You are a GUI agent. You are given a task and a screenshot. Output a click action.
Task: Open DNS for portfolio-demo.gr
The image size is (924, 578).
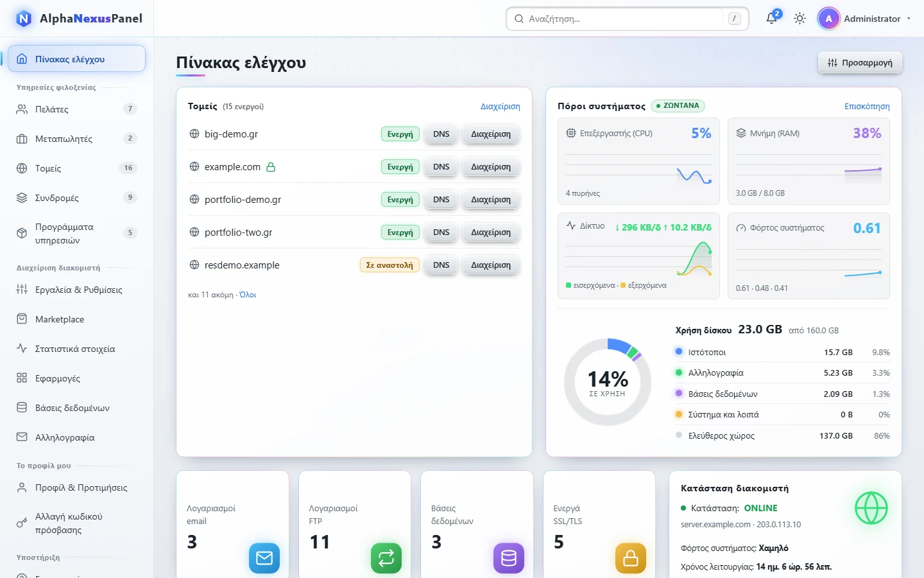click(441, 200)
